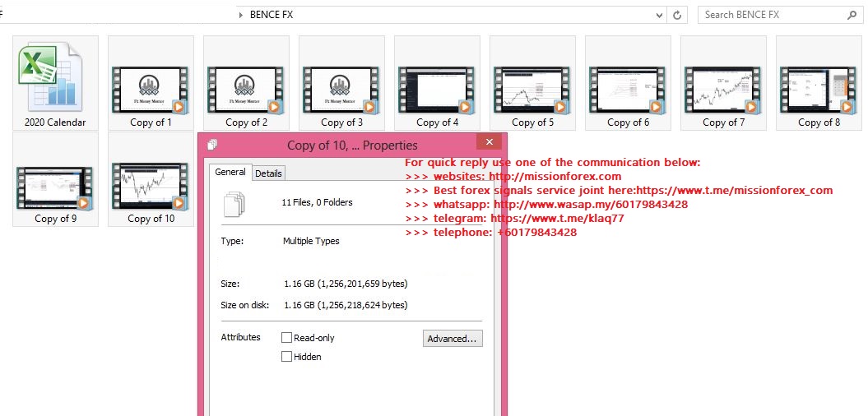Image resolution: width=868 pixels, height=416 pixels.
Task: Click the 'Multiple Types' value
Action: [x=311, y=241]
